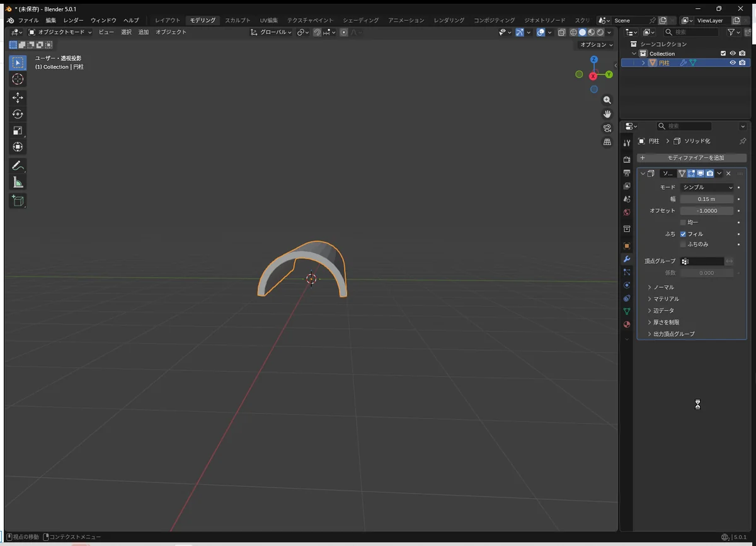Switch to the スカルプト workspace tab
The image size is (756, 546).
pyautogui.click(x=238, y=20)
